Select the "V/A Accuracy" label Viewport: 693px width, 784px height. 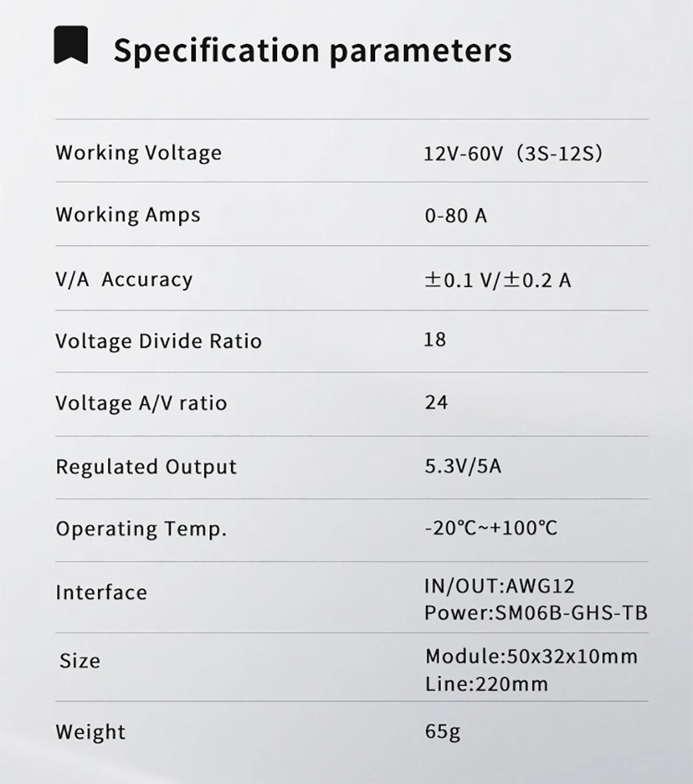pyautogui.click(x=124, y=279)
